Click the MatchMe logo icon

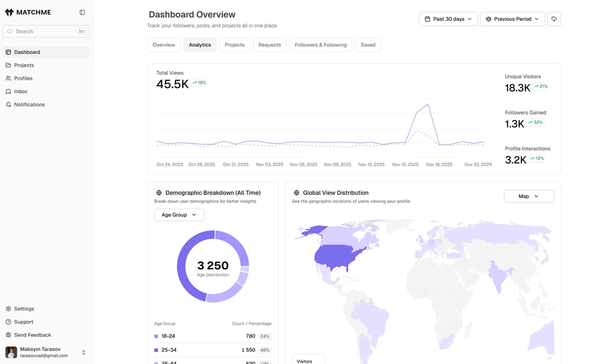click(8, 12)
